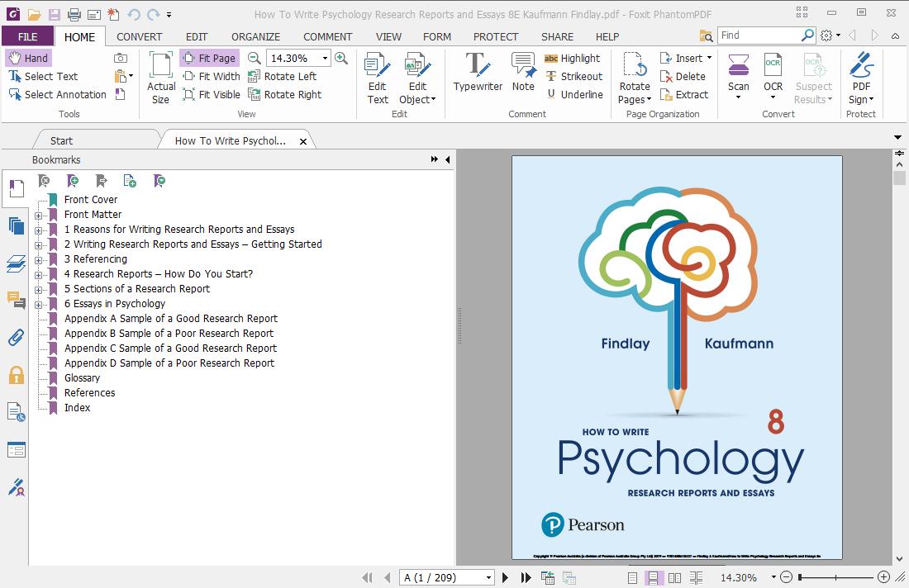Toggle Fit Page view mode
The width and height of the screenshot is (909, 588).
(x=209, y=58)
